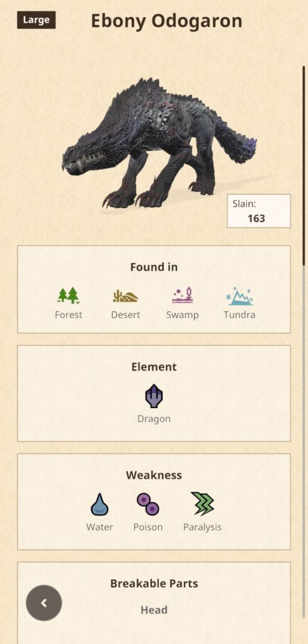Select the Desert habitat icon

click(125, 296)
